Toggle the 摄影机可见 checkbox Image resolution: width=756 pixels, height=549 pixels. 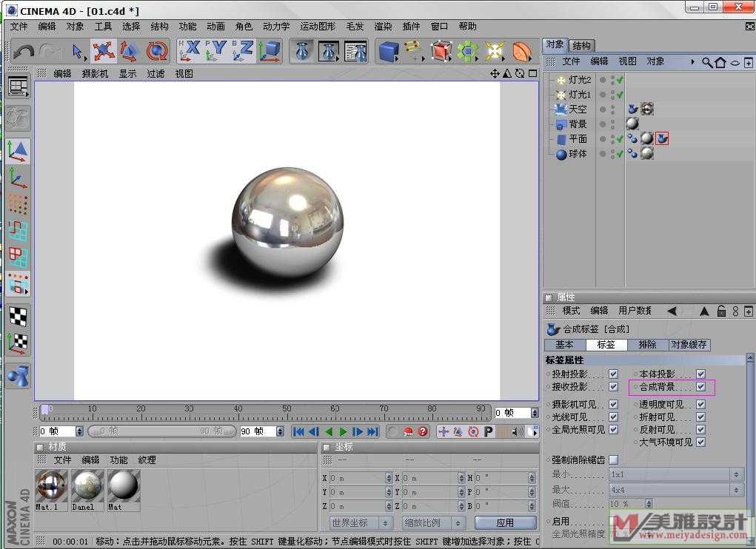coord(613,405)
